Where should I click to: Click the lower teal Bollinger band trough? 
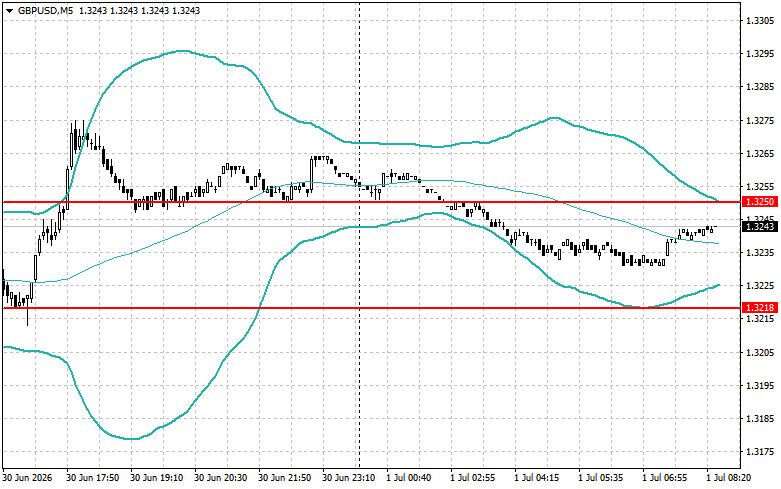pos(131,439)
